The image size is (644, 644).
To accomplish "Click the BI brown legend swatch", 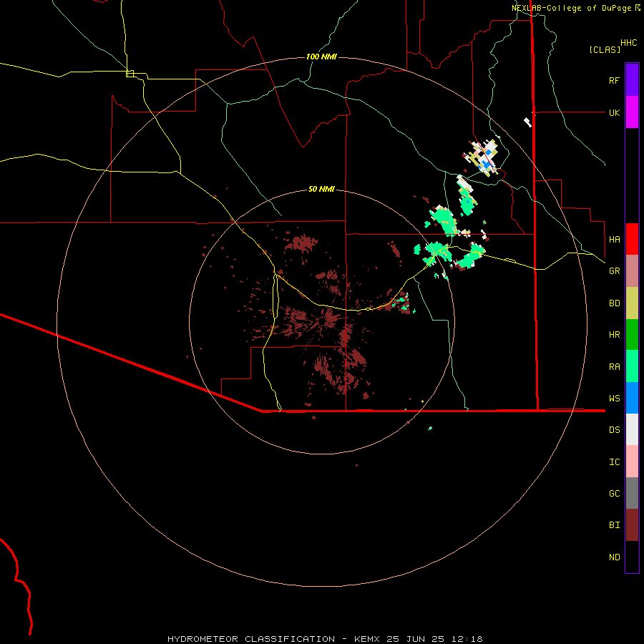I will (x=632, y=525).
